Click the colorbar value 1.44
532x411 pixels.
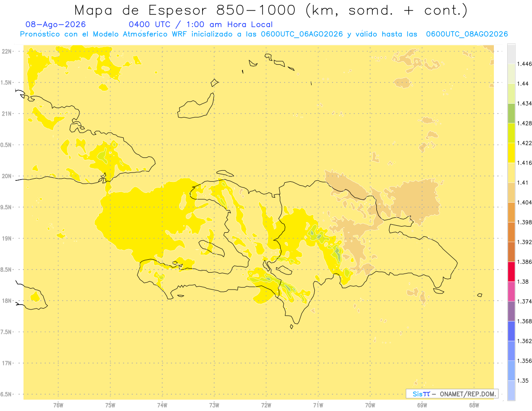[524, 83]
